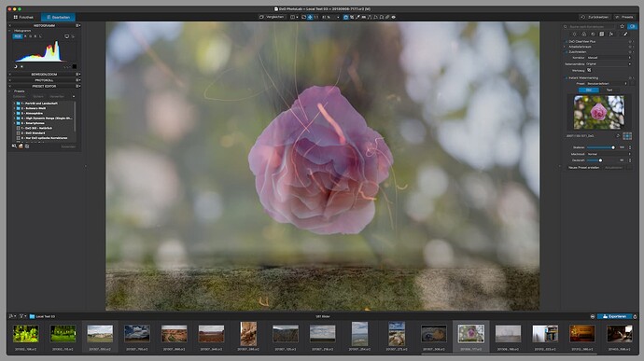Click the star favorites filter icon
The height and width of the screenshot is (361, 644).
coord(622,26)
